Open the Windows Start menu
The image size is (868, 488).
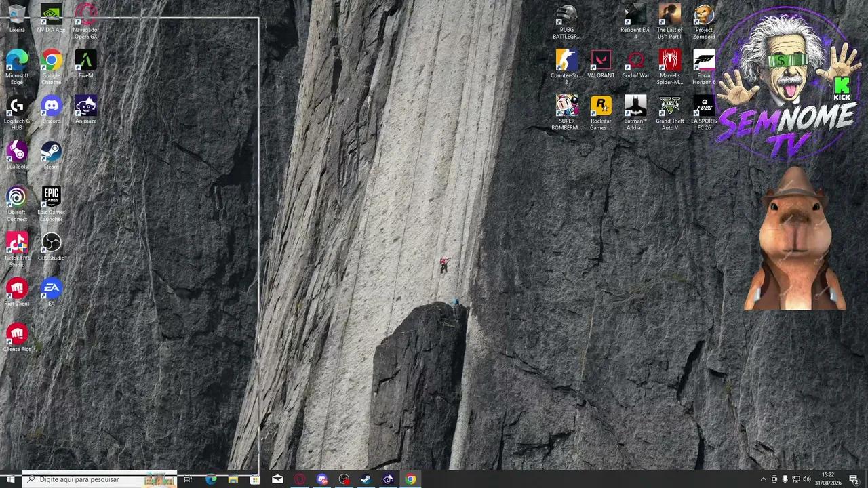coord(11,479)
